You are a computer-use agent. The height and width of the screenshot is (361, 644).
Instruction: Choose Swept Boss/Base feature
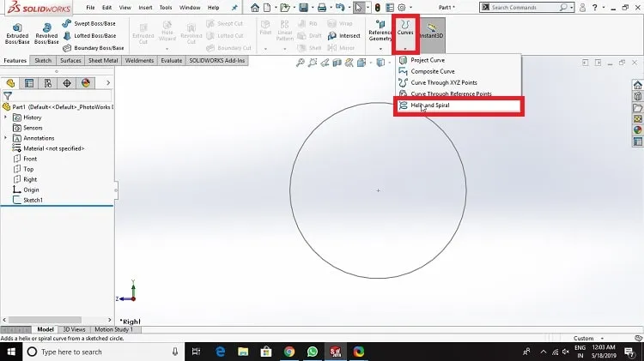click(x=89, y=24)
